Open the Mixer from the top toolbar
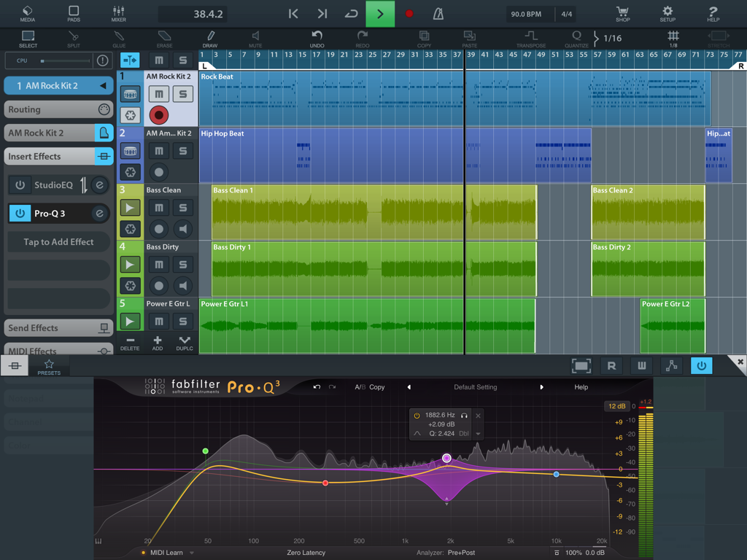The image size is (747, 560). click(119, 13)
